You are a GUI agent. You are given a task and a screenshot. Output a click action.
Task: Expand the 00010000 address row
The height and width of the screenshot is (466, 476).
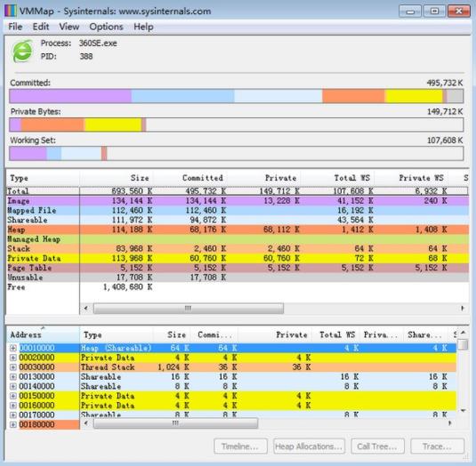[13, 348]
